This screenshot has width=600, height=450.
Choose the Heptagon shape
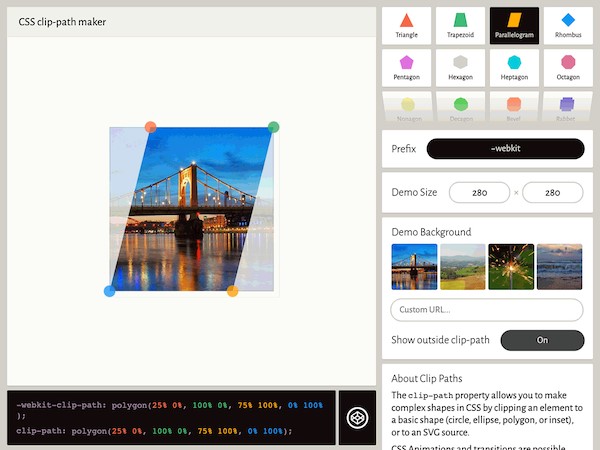(514, 67)
